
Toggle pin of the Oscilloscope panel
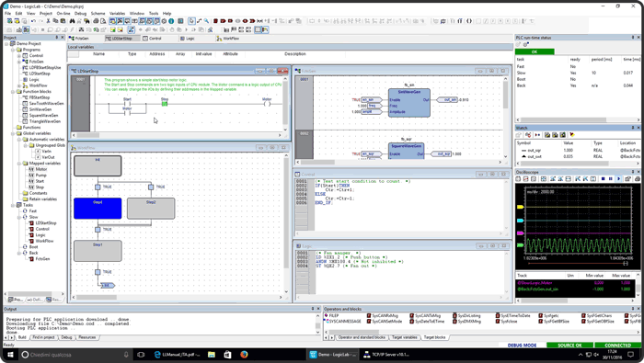(633, 172)
